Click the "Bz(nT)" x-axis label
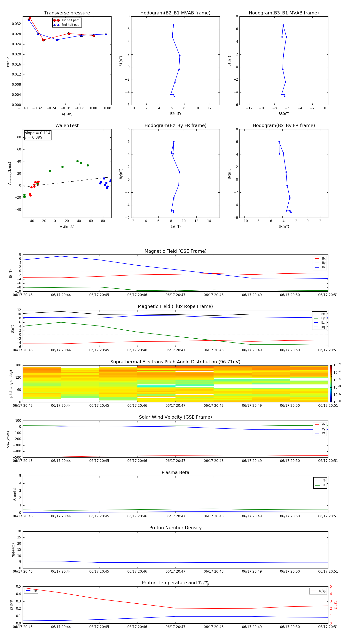This screenshot has width=351, height=644. coord(175,227)
